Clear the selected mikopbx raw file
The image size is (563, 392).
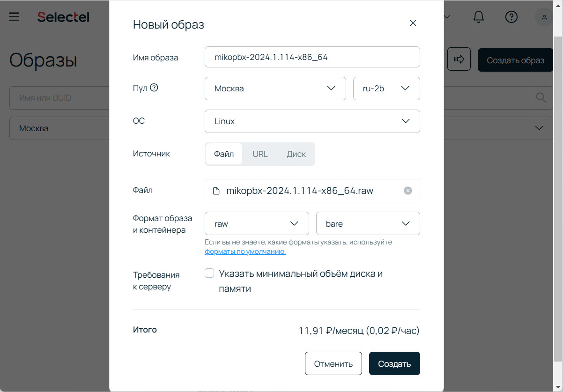(408, 191)
